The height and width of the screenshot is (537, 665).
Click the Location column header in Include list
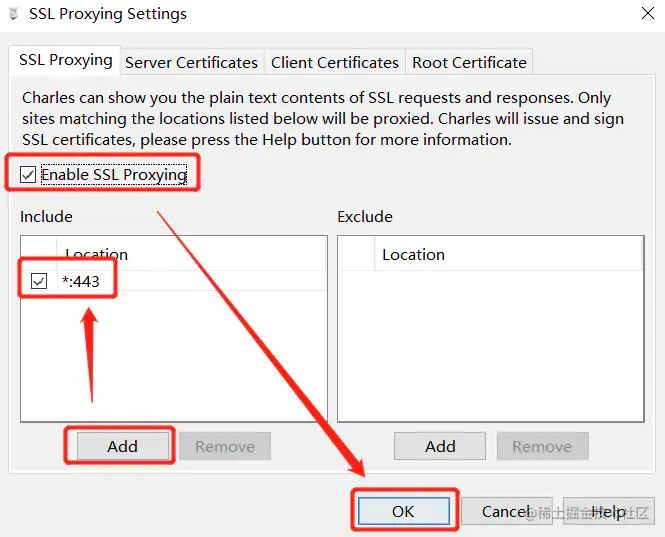191,254
